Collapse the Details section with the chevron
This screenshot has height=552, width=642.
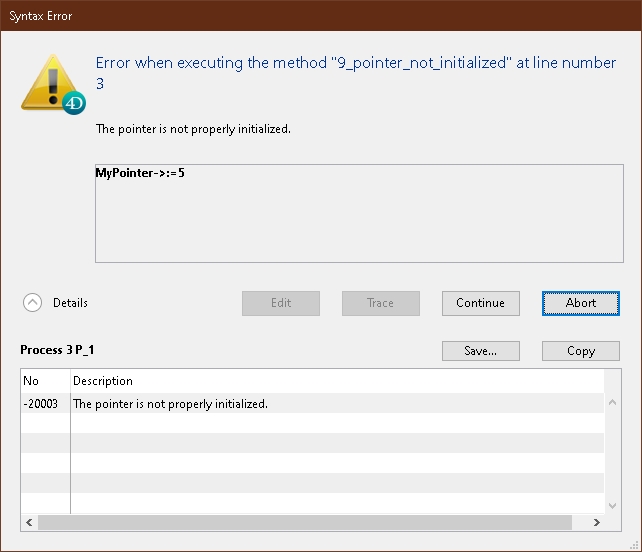(33, 303)
